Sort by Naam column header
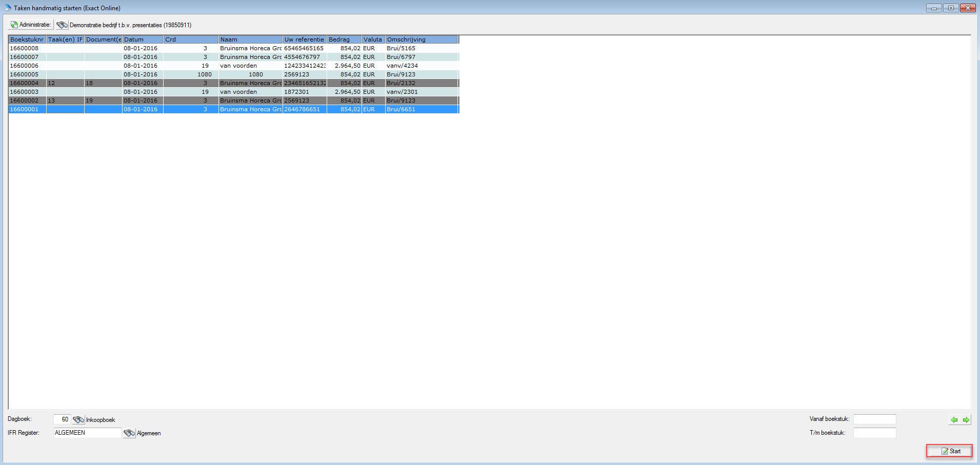980x465 pixels. coord(251,39)
